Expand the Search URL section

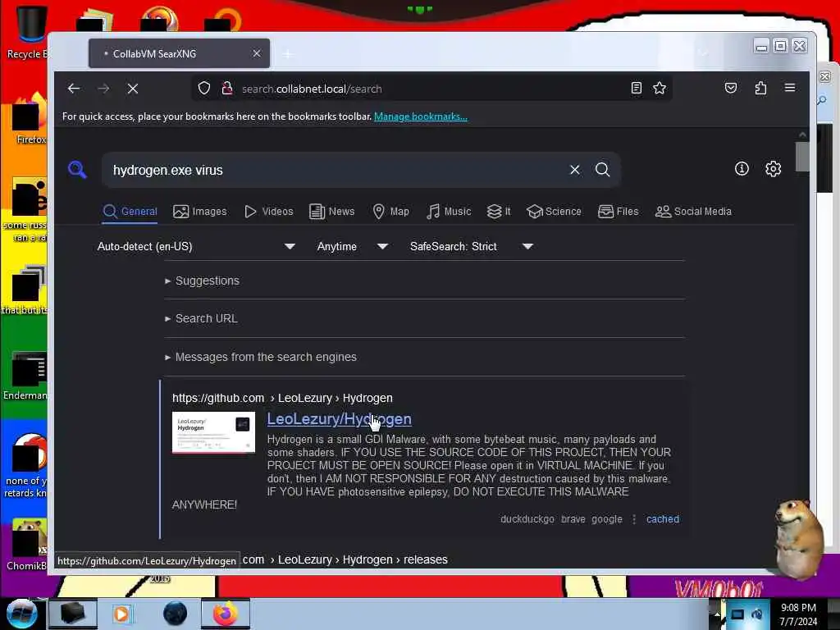[202, 318]
